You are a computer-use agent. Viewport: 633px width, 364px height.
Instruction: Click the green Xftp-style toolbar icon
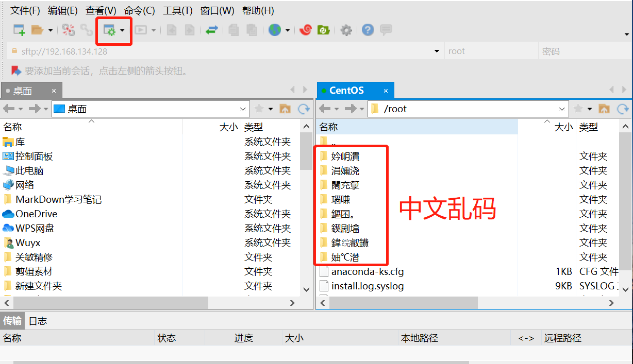coord(323,30)
